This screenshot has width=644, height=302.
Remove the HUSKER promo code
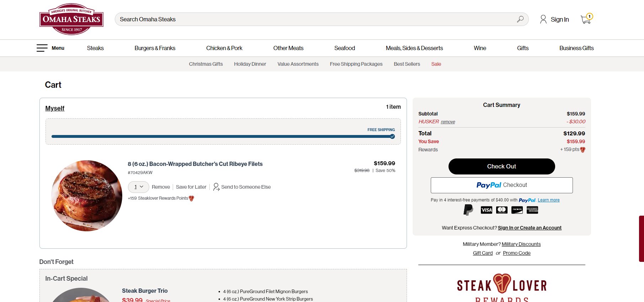(448, 122)
